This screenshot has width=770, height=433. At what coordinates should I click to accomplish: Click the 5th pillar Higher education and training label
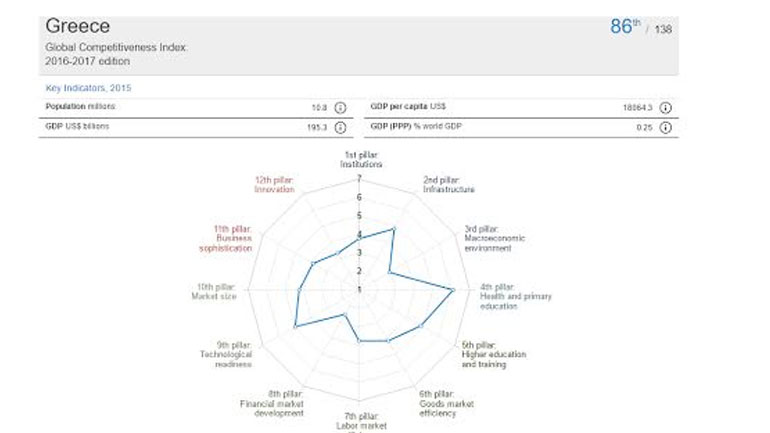coord(493,359)
